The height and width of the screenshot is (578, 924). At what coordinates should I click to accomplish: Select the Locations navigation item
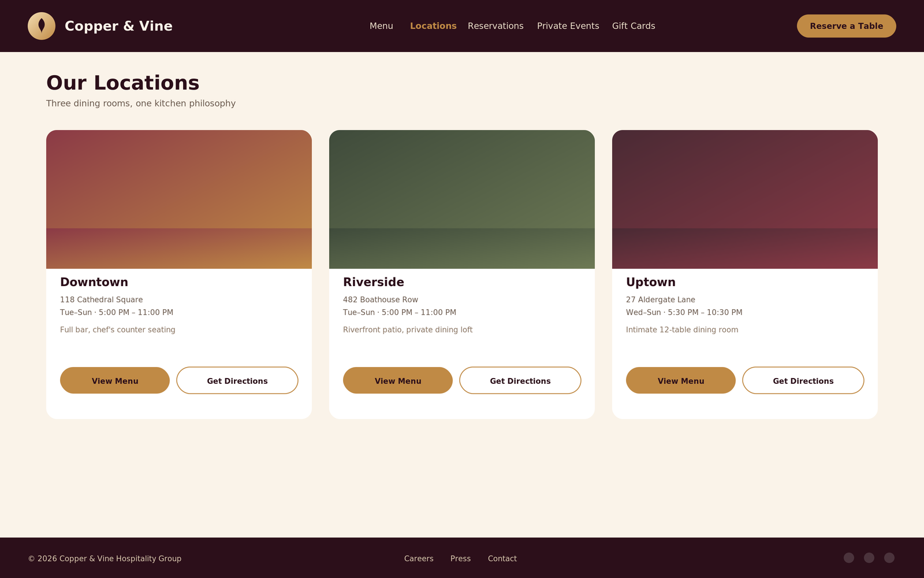(433, 26)
